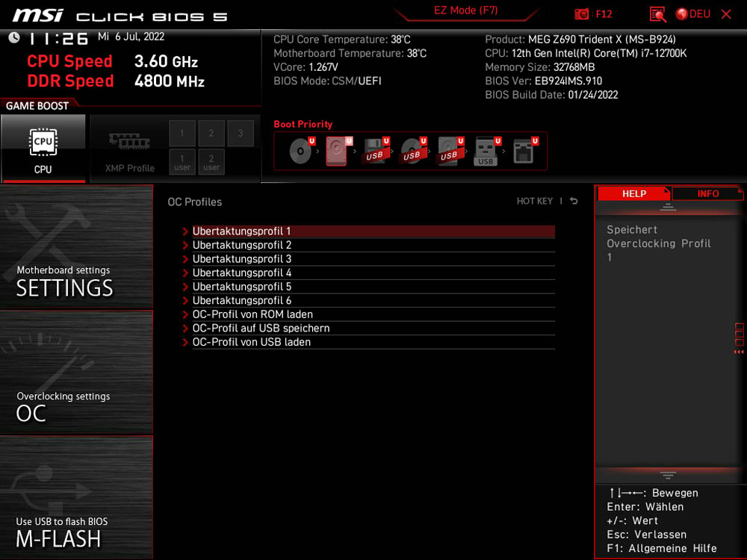The width and height of the screenshot is (747, 560).
Task: Select the USB hard disk boot device icon
Action: pos(450,151)
